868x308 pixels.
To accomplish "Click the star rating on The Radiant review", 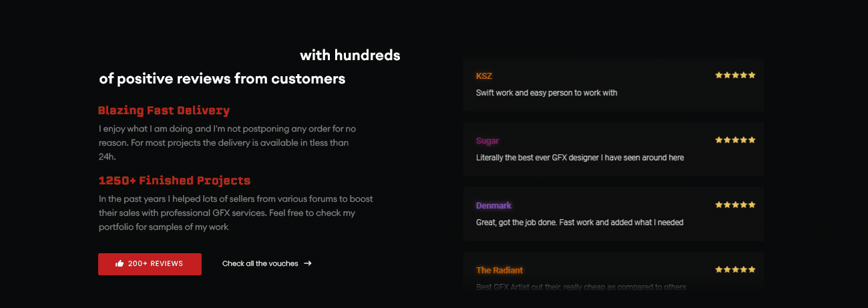I will pyautogui.click(x=735, y=270).
